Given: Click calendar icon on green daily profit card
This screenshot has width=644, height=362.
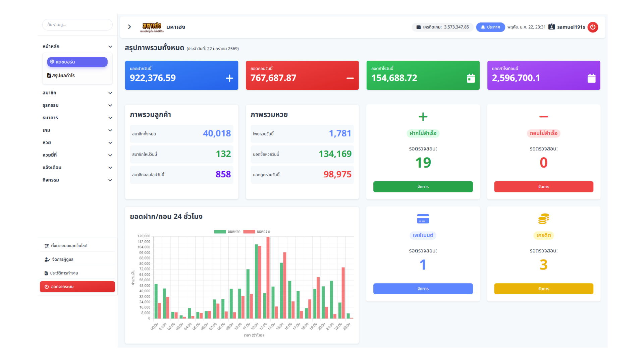Looking at the screenshot, I should 471,78.
